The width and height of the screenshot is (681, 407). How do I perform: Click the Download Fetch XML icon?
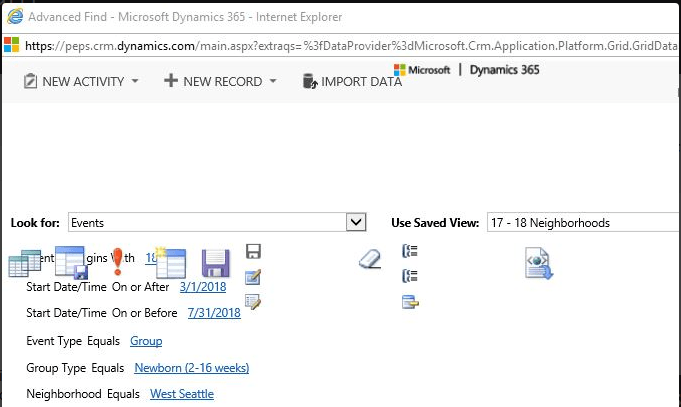pos(539,263)
